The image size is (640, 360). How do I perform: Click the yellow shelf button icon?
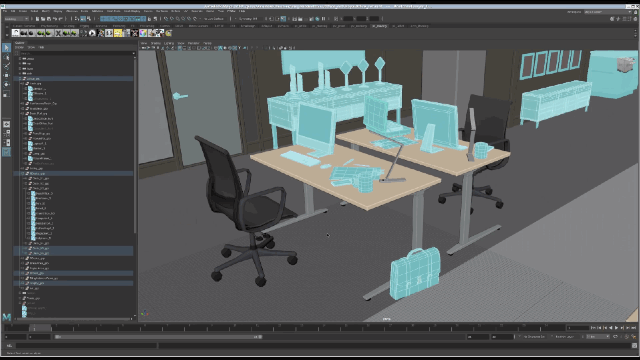pos(118,33)
